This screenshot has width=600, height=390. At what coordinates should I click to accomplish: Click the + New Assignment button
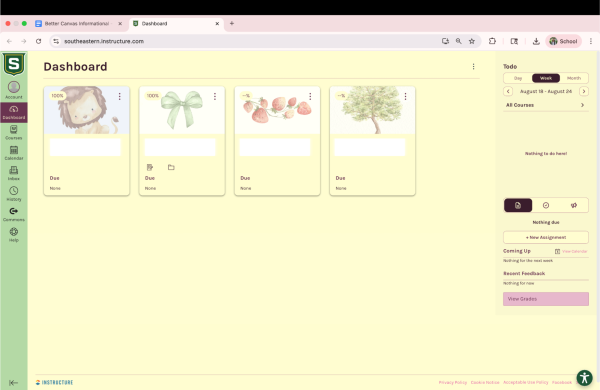546,237
